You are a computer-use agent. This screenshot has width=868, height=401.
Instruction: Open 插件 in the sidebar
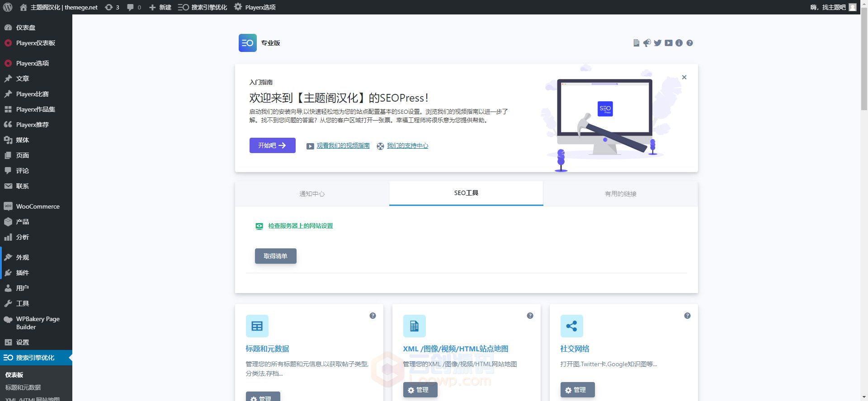click(36, 273)
